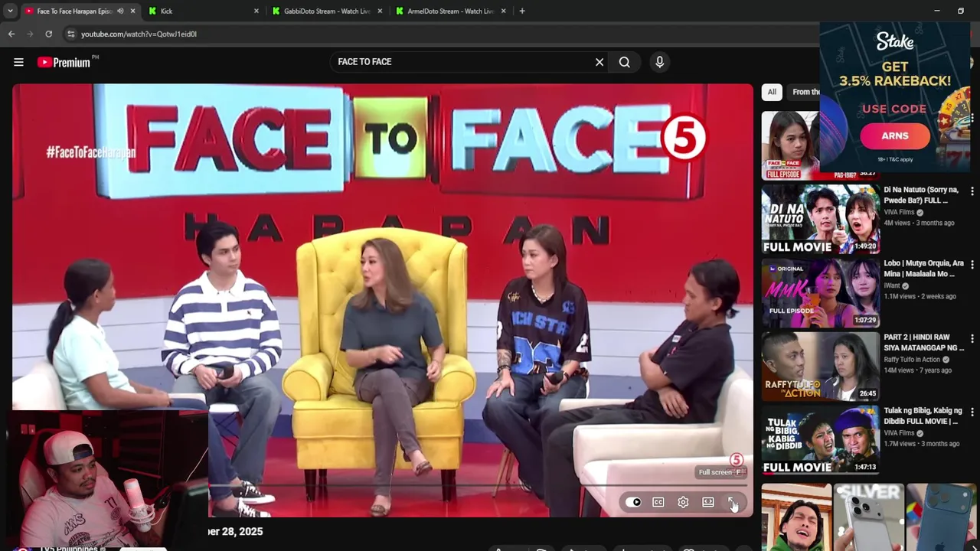Close the ArmelDoto Stream tab
The image size is (980, 551).
tap(503, 11)
